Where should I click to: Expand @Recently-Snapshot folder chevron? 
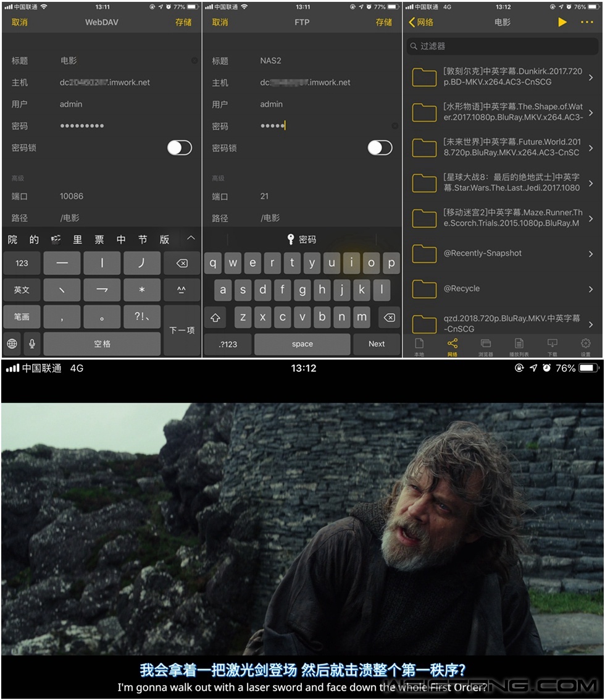point(591,253)
